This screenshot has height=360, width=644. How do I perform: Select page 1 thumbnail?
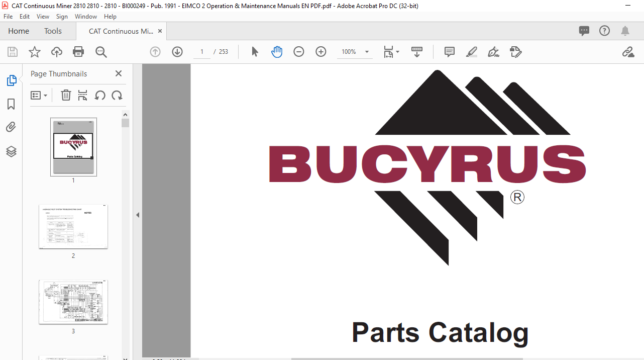coord(73,146)
